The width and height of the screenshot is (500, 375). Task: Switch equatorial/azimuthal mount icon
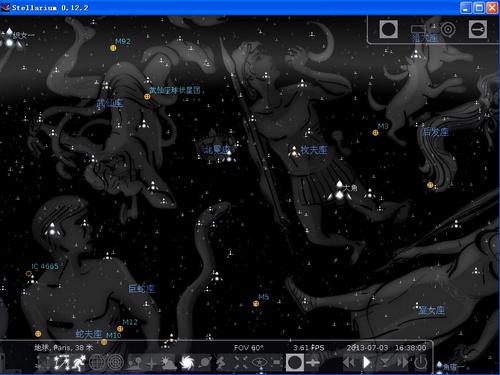221,363
